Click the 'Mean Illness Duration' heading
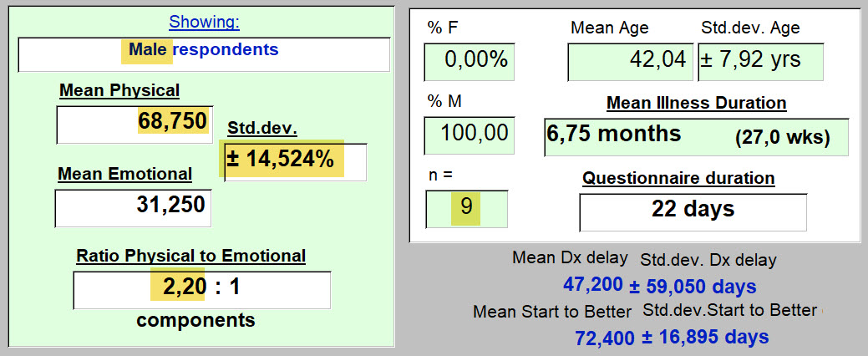 pos(697,103)
